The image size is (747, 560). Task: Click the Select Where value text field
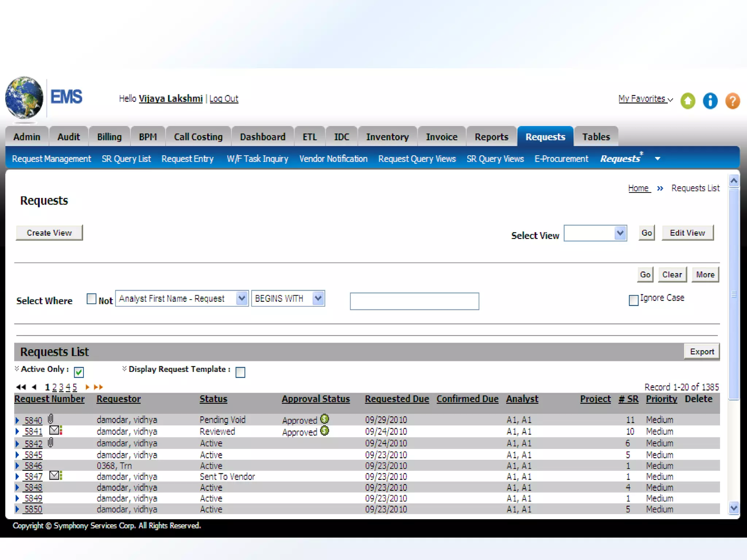coord(414,301)
